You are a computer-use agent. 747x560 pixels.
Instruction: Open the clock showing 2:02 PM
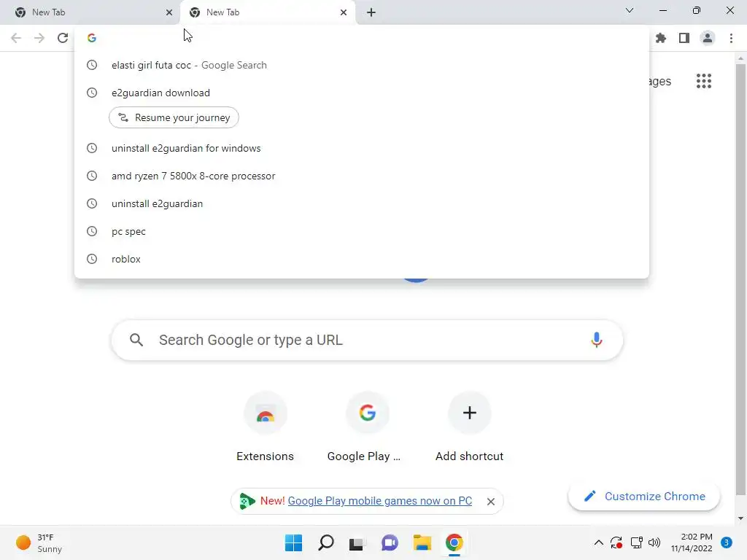click(x=692, y=542)
